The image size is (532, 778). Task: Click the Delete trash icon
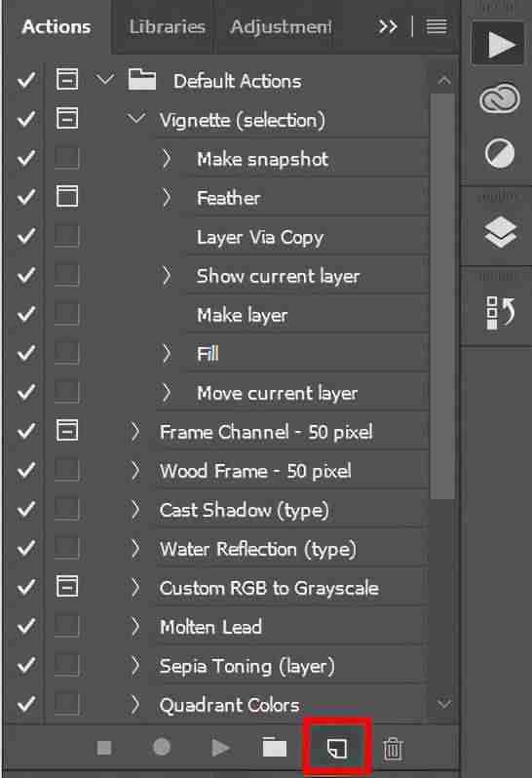point(393,748)
